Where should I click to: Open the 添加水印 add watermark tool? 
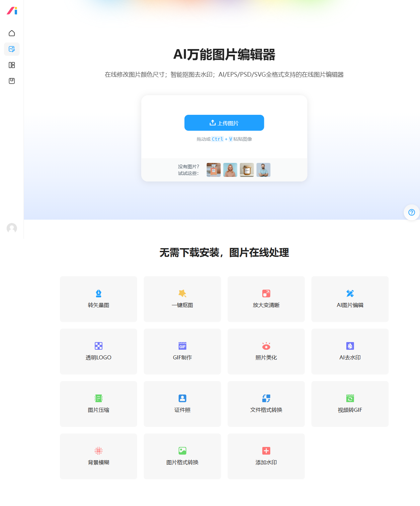pos(266,456)
